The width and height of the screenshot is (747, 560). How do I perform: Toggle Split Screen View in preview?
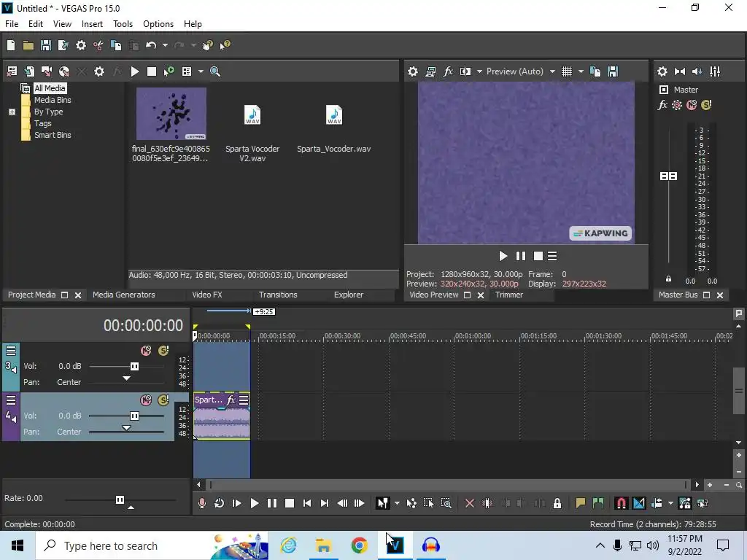point(465,71)
